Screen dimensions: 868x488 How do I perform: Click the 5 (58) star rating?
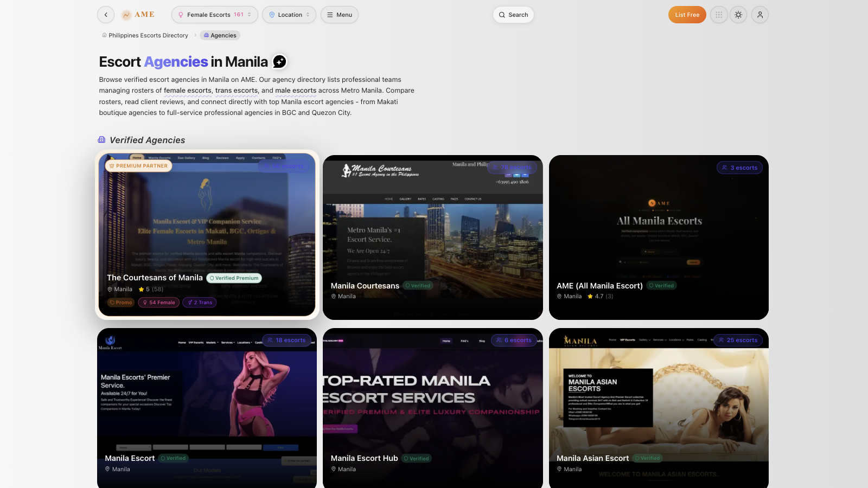click(x=151, y=290)
